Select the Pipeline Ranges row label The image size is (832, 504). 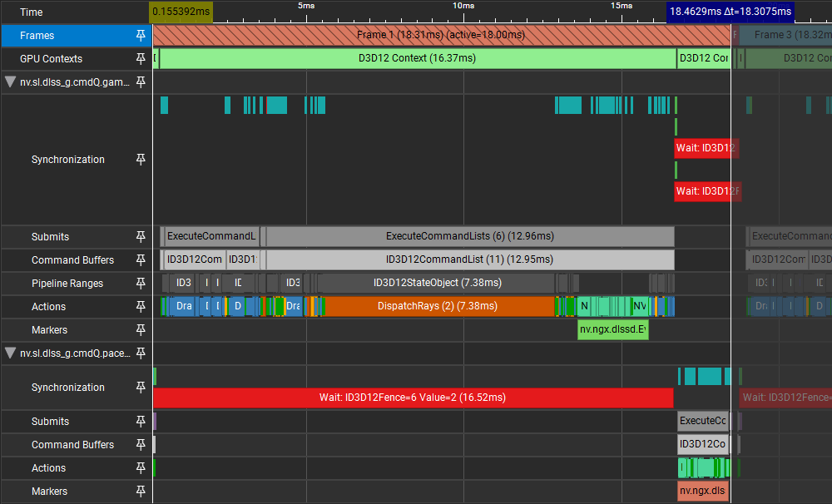coord(67,284)
